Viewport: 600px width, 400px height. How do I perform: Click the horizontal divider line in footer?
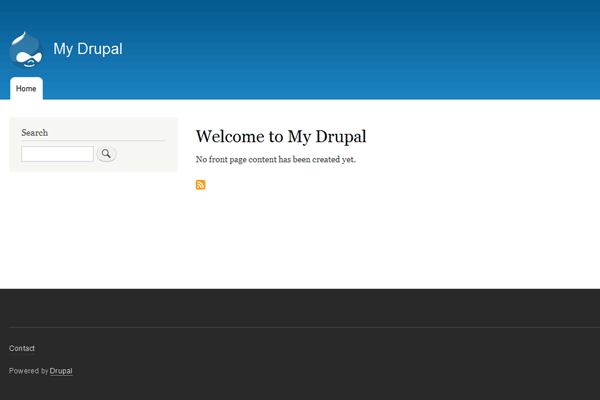[x=300, y=327]
